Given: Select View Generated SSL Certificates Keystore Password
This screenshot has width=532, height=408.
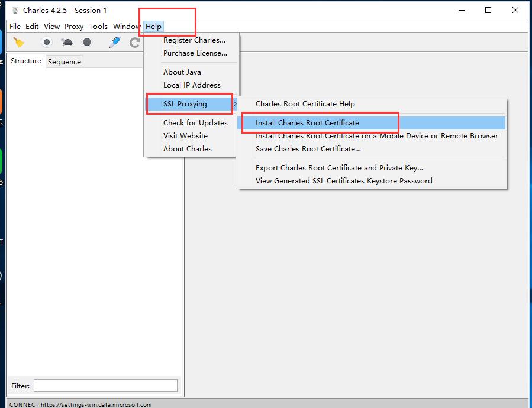Looking at the screenshot, I should point(371,180).
